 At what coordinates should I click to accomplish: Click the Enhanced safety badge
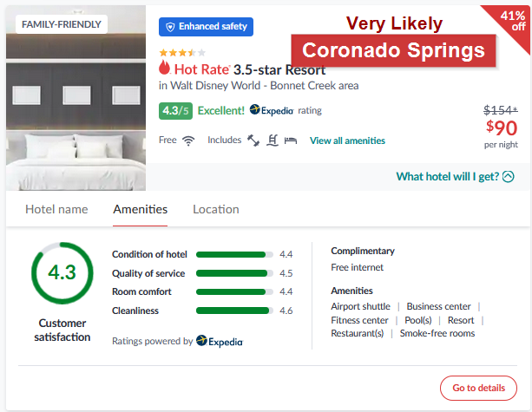coord(206,27)
